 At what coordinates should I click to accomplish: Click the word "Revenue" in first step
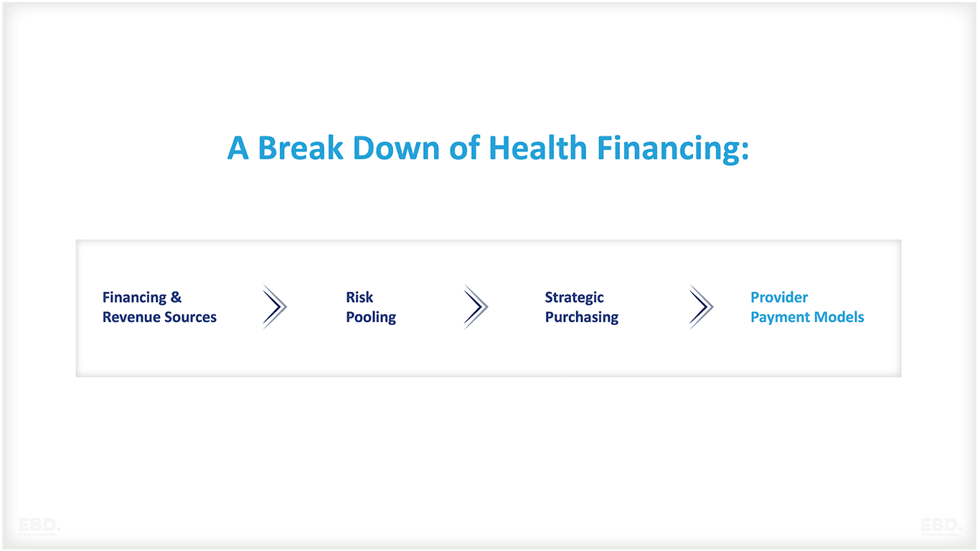click(x=130, y=317)
